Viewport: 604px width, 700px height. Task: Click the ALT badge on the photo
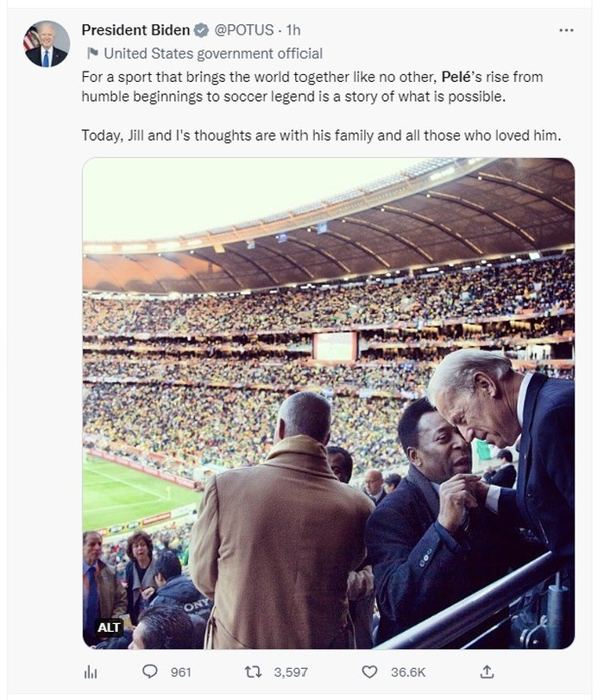click(x=110, y=627)
